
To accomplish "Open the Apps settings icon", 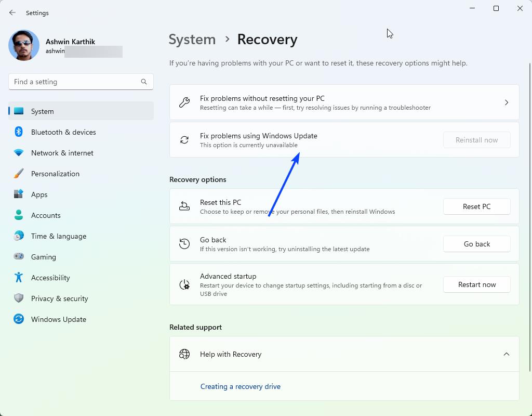I will pos(18,194).
